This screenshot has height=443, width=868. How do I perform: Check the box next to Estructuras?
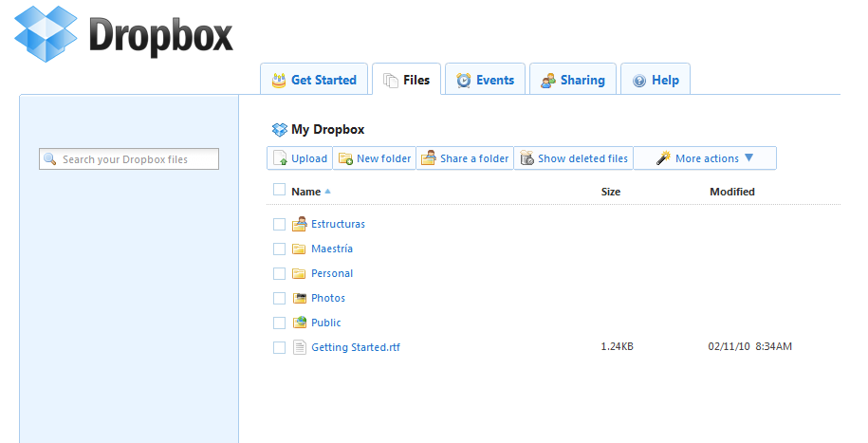pos(279,224)
